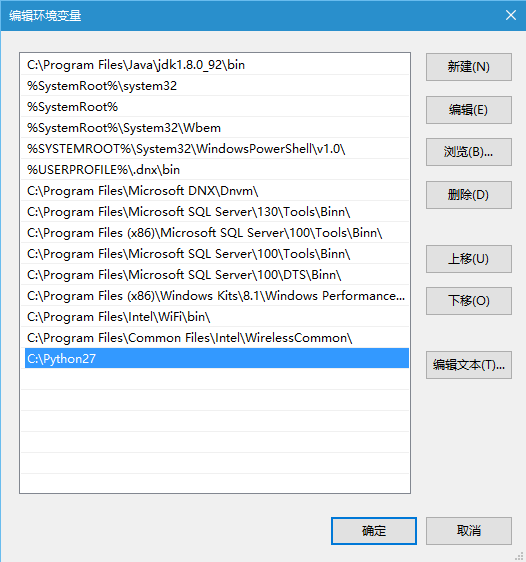The width and height of the screenshot is (526, 562).
Task: Select the Program Files (x86) SQL Server\100\Tools\Binn\ entry
Action: [215, 233]
